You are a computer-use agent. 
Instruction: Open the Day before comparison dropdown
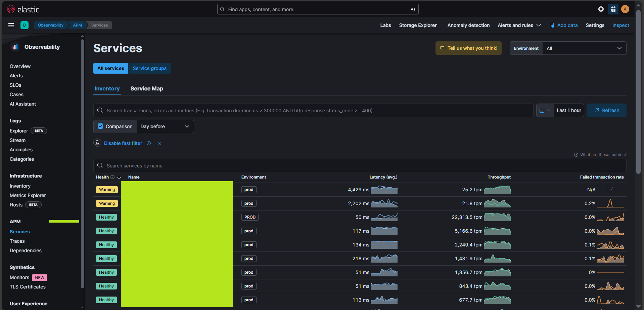click(x=165, y=126)
